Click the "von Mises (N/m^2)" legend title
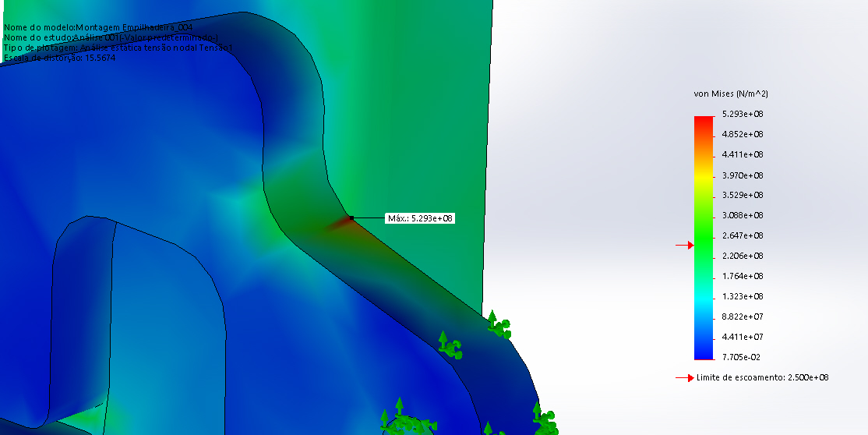This screenshot has width=868, height=435. tap(731, 94)
